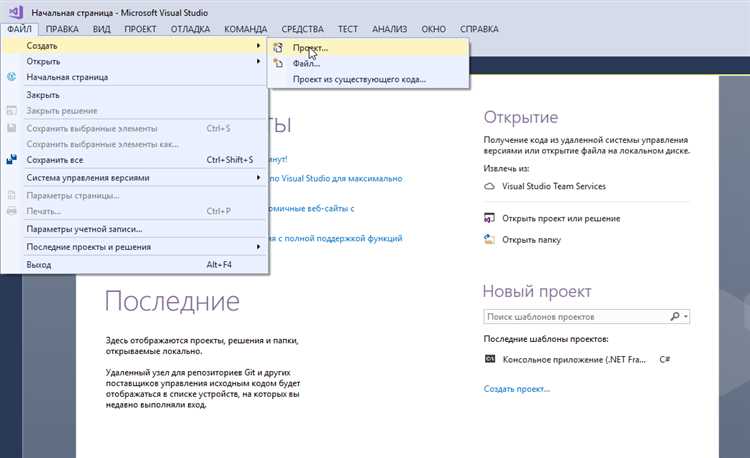Choose Файл... in the Создать submenu
Viewport: 750px width, 458px height.
point(367,63)
